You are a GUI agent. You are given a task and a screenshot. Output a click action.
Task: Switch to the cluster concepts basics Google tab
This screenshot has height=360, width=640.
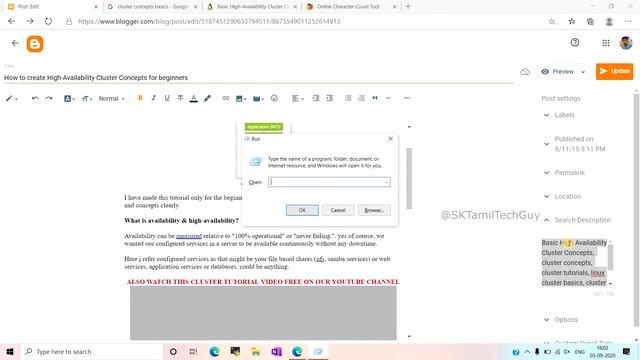[153, 7]
